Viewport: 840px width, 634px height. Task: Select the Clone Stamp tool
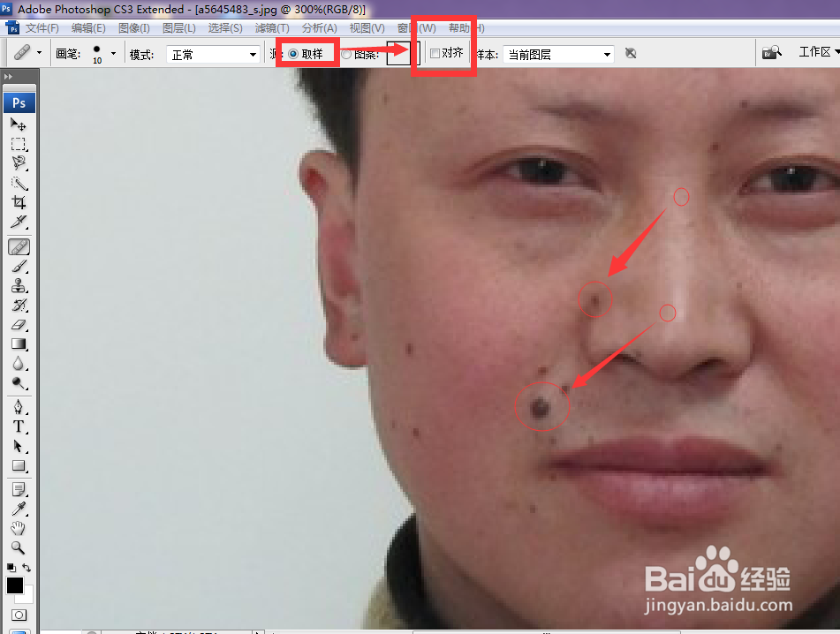click(x=19, y=286)
